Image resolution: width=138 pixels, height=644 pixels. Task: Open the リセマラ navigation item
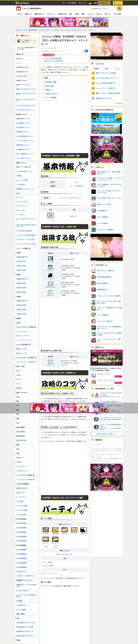[x=19, y=14]
